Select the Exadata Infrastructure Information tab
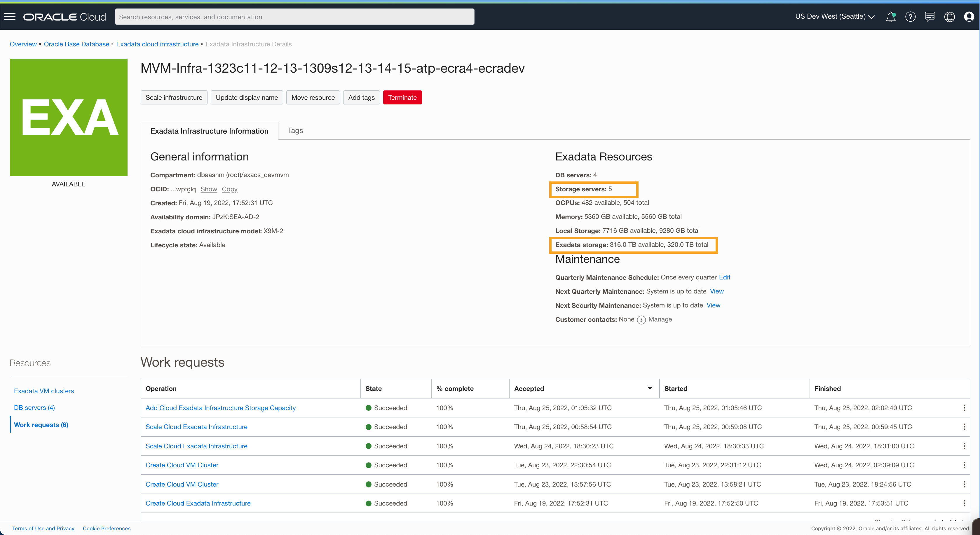This screenshot has height=535, width=980. (209, 131)
